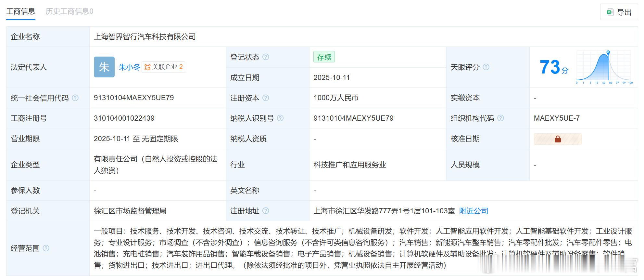Image resolution: width=644 pixels, height=280 pixels.
Task: Click the help icon beside 注册资本
Action: pyautogui.click(x=266, y=98)
